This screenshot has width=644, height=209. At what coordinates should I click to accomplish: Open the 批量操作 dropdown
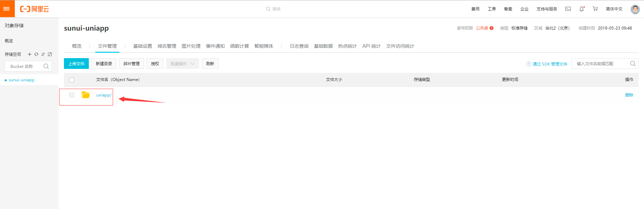coord(182,64)
